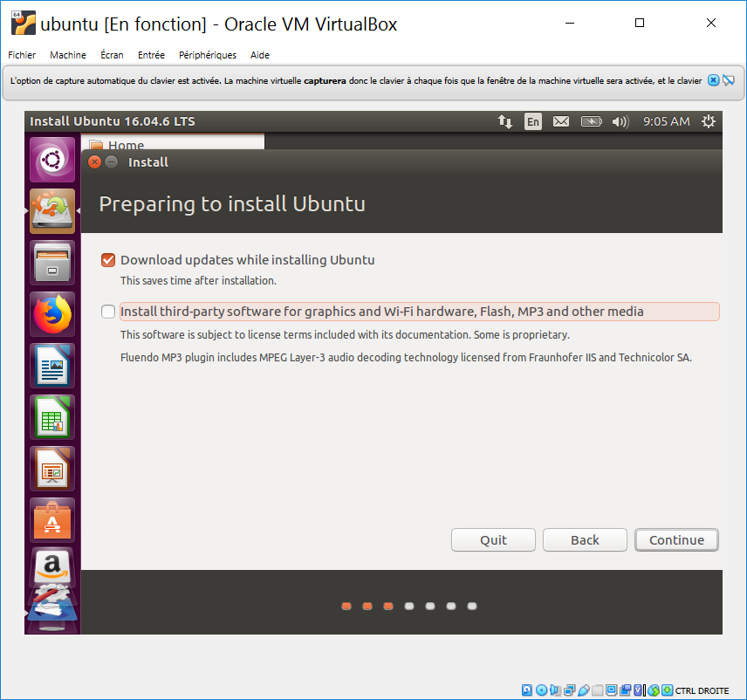
Task: Click the 'This saves time after installation.' text
Action: tap(198, 281)
